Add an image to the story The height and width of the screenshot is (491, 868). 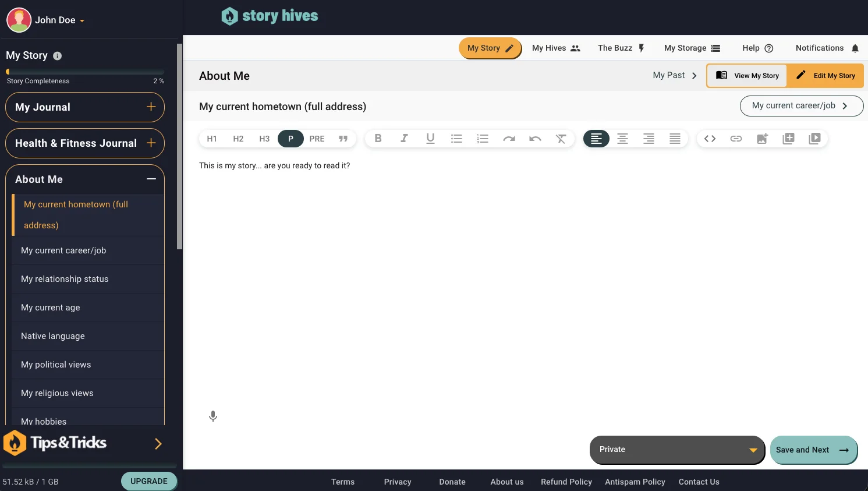click(762, 139)
